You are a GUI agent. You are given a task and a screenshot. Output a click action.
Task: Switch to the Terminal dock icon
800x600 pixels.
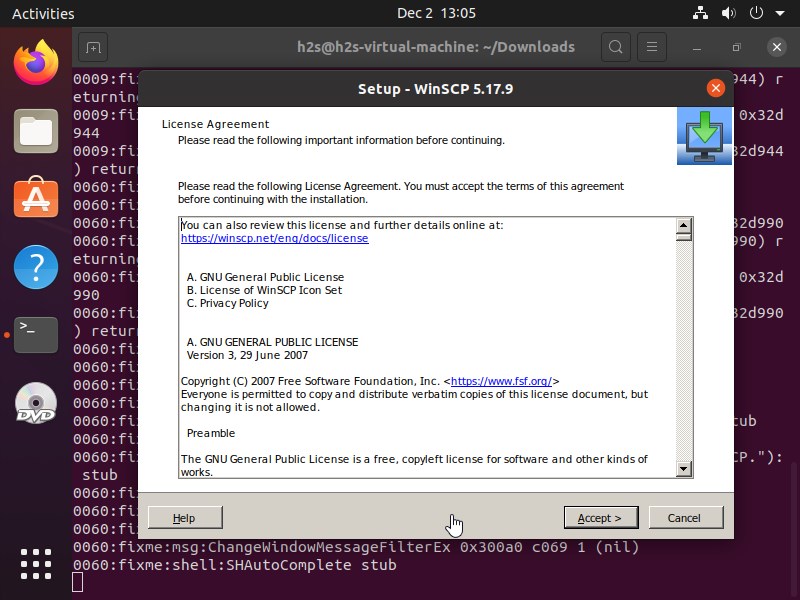click(36, 335)
